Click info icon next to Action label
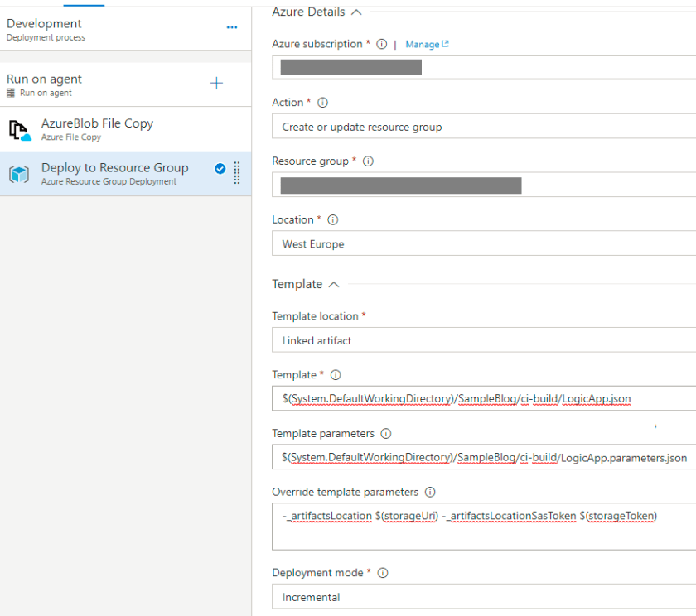The image size is (696, 616). click(322, 103)
